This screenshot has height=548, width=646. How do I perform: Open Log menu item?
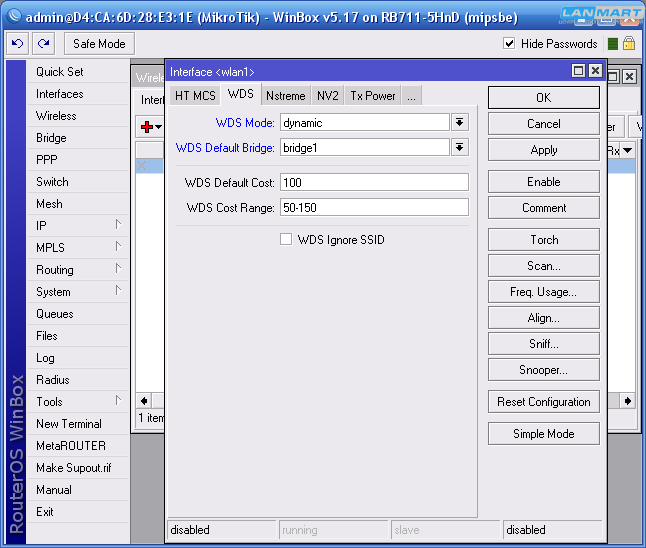coord(77,358)
